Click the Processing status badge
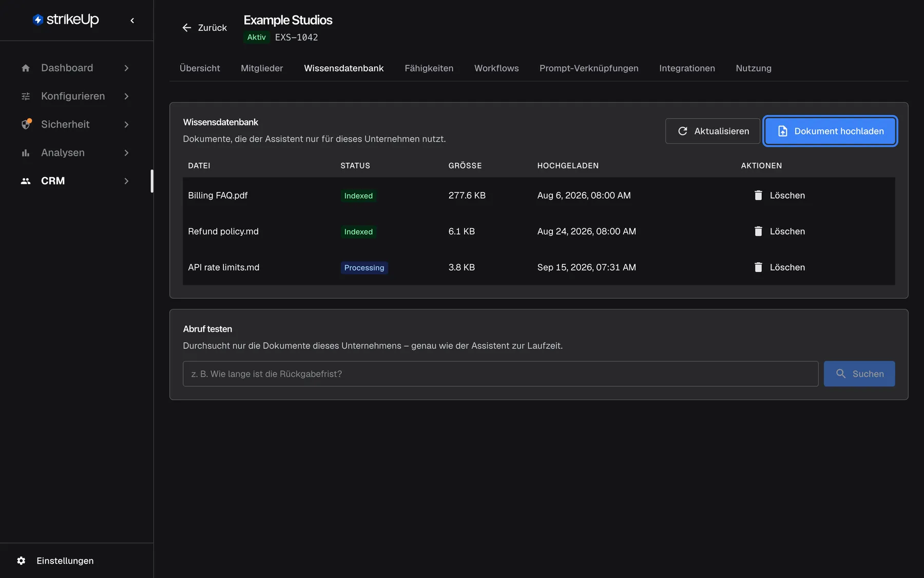This screenshot has height=578, width=924. coord(364,268)
